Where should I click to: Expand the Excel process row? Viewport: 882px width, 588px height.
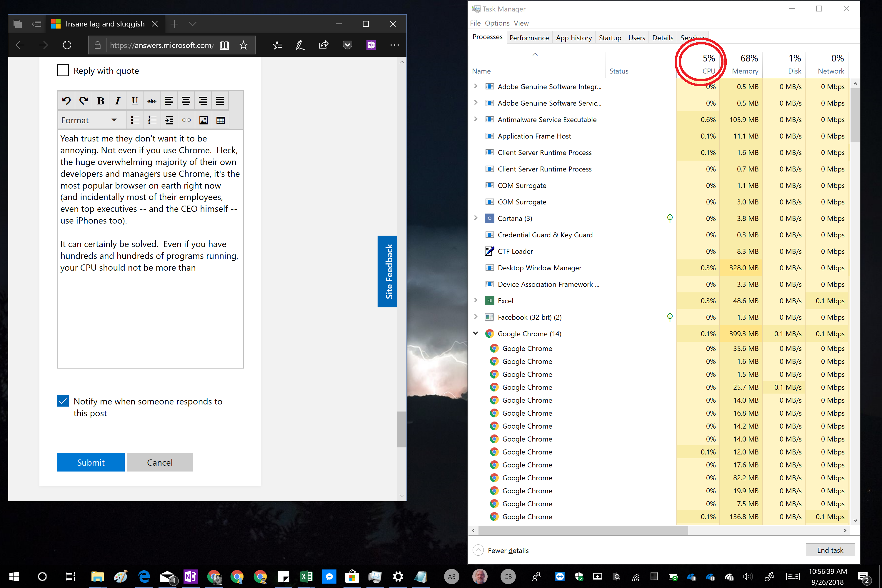[x=476, y=300]
